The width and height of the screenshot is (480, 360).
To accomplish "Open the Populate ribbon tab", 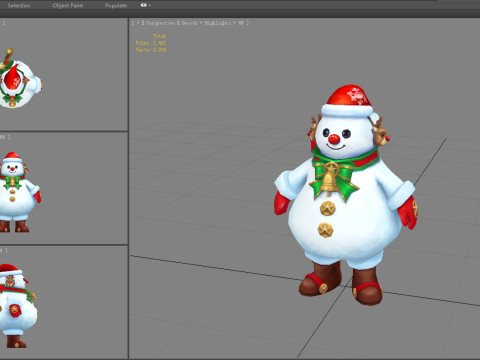I will [x=116, y=5].
